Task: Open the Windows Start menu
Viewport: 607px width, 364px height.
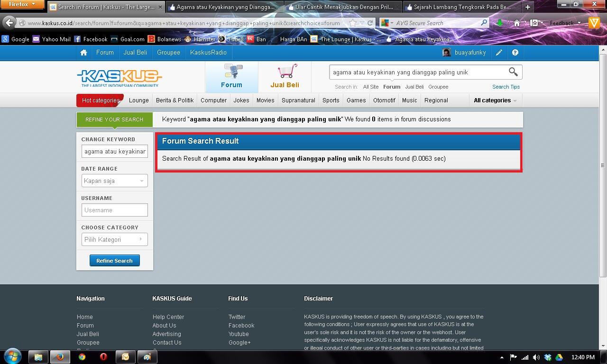Action: point(12,356)
